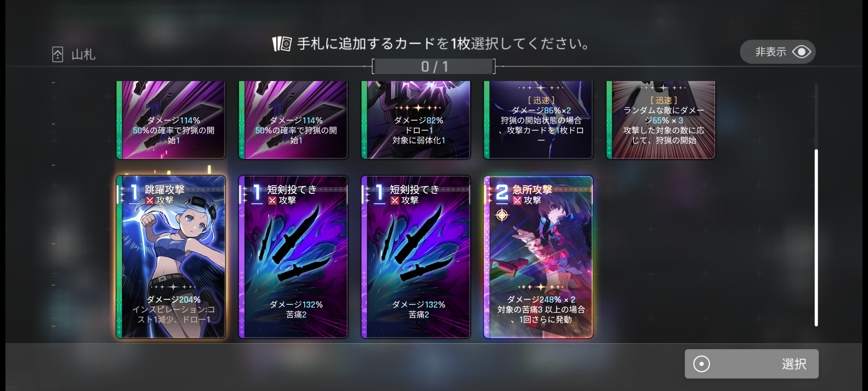868x391 pixels.
Task: Click the card stack icon in header
Action: click(x=282, y=44)
